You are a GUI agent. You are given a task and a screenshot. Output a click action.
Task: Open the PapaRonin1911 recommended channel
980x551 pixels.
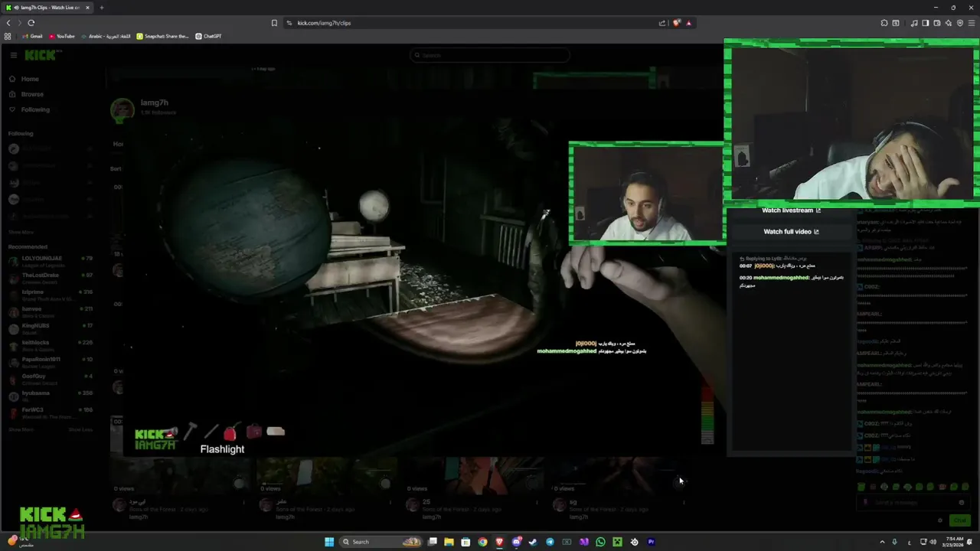click(50, 361)
